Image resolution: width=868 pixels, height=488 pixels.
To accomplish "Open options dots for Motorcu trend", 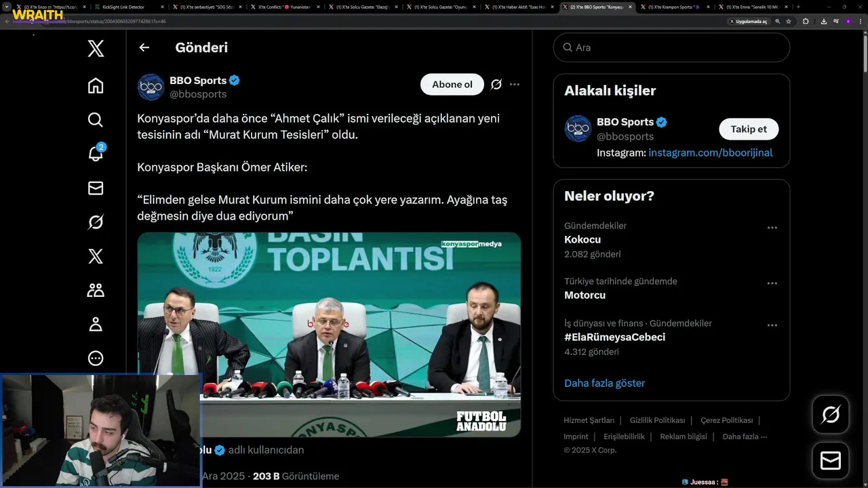I will (x=772, y=283).
